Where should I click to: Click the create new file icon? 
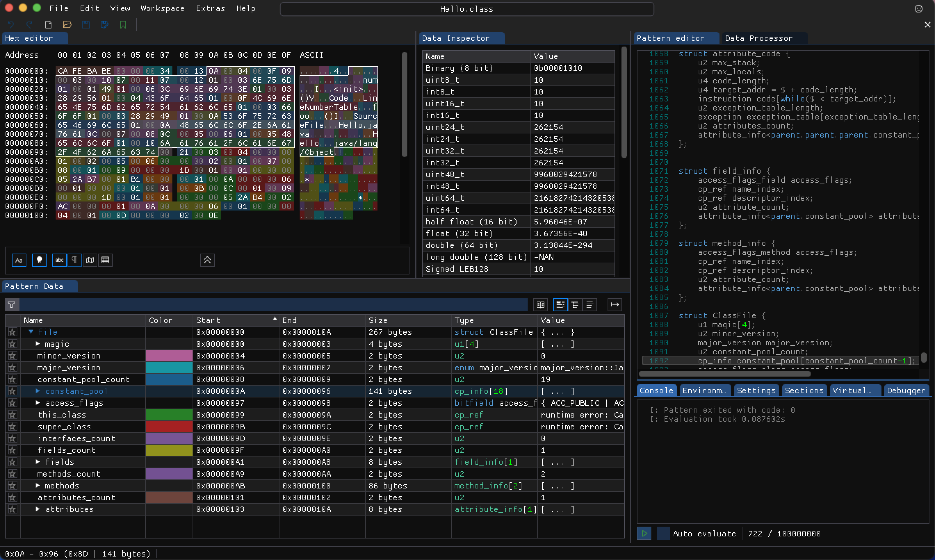point(48,25)
